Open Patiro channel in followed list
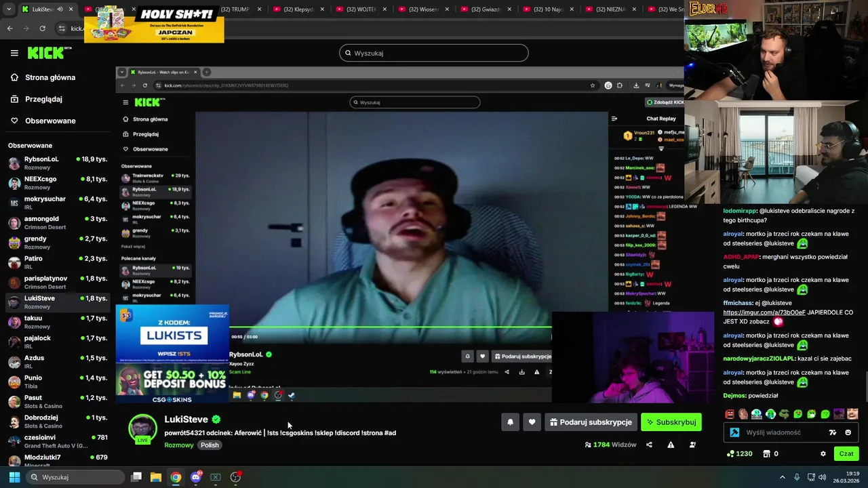The image size is (868, 488). 57,262
